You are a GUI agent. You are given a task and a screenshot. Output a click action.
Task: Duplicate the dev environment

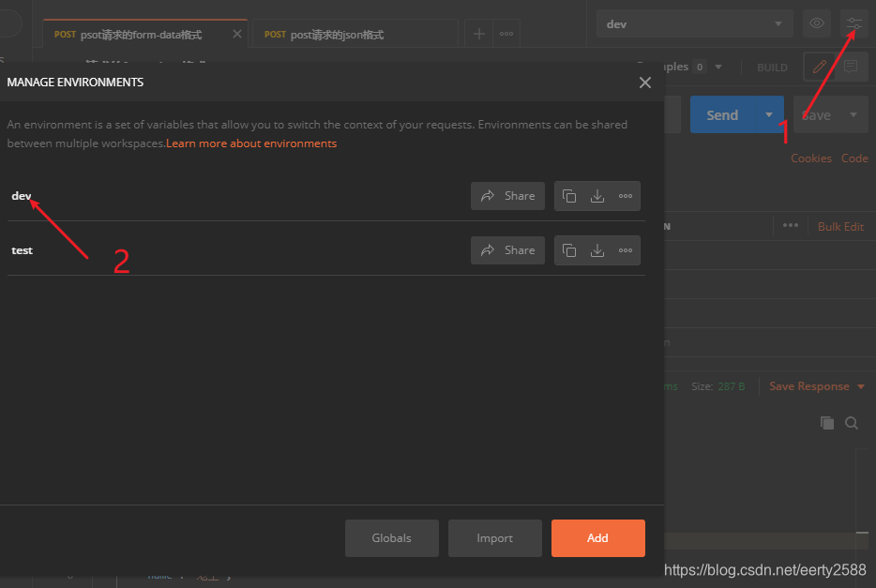569,196
